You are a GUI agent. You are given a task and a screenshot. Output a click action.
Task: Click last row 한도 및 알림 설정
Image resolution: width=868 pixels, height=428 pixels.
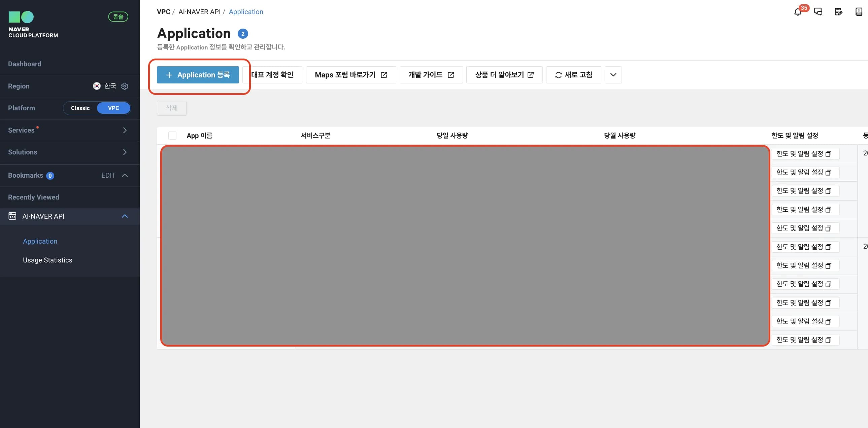click(x=805, y=340)
